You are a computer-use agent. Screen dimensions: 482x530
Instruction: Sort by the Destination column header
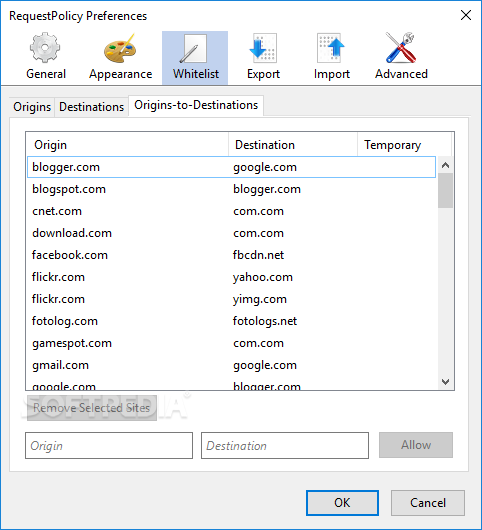pos(293,145)
